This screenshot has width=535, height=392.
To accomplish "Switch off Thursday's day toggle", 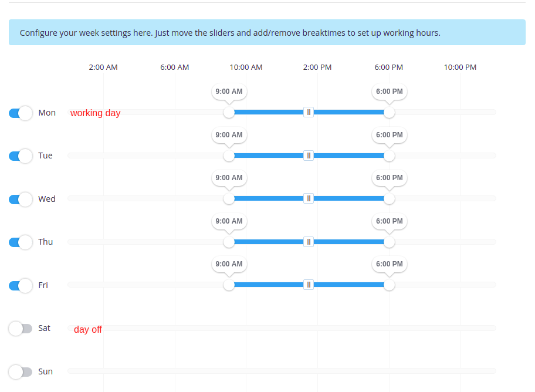I will [21, 242].
